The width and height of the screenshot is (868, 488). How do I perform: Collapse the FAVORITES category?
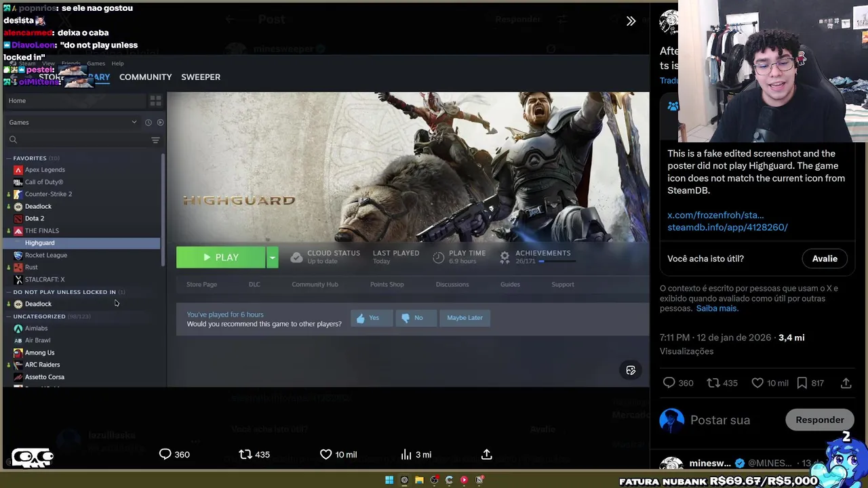(x=8, y=159)
